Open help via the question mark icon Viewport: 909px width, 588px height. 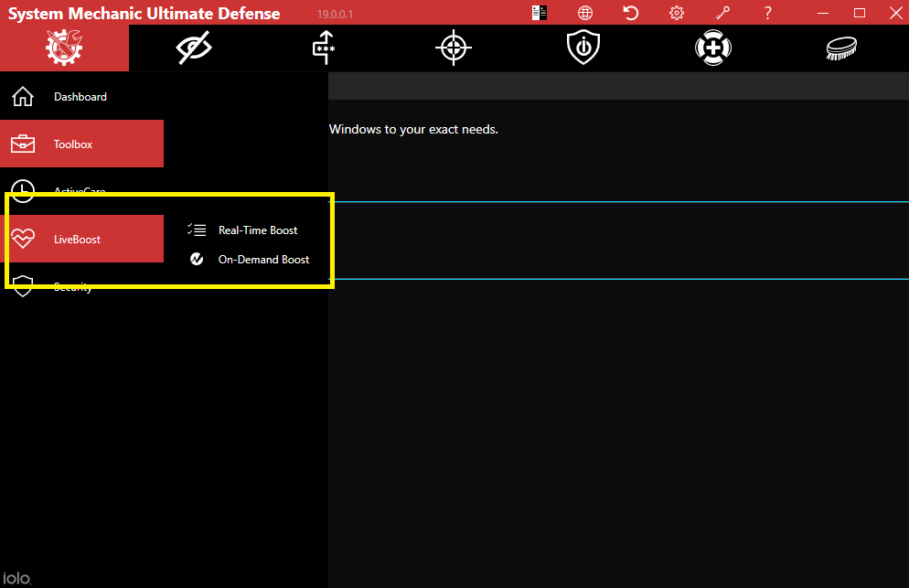click(767, 13)
